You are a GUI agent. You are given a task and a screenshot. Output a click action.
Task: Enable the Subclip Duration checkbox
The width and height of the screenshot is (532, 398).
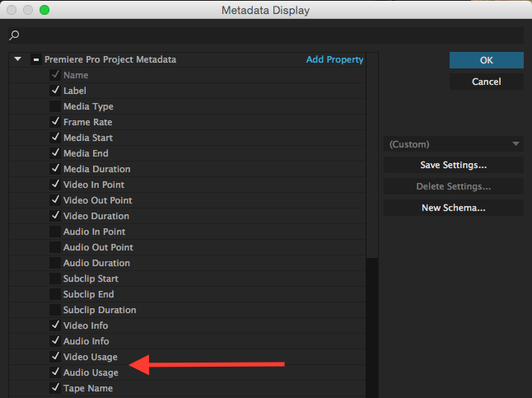[x=55, y=309]
